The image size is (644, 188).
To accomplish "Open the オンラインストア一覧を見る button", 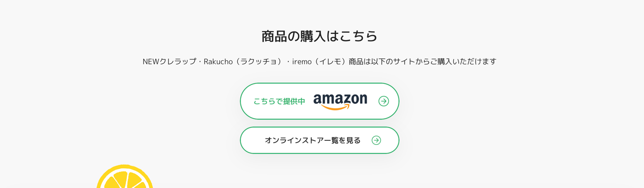I will pyautogui.click(x=319, y=140).
